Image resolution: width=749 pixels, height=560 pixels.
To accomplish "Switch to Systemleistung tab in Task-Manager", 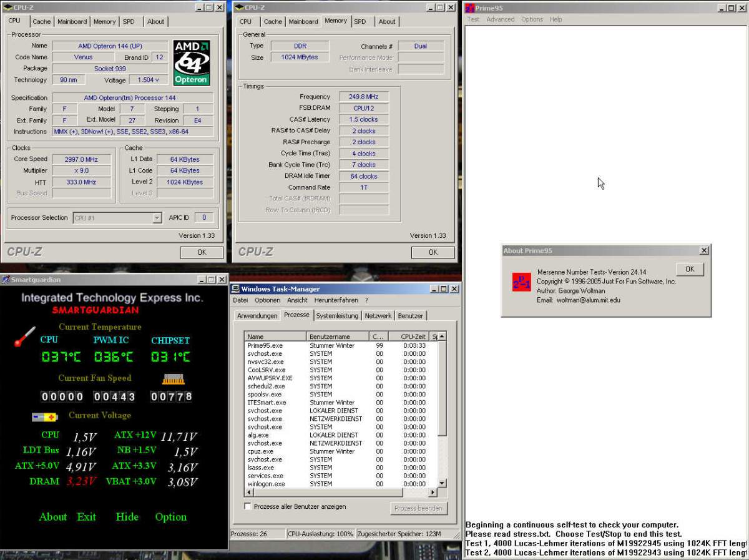I will [x=337, y=316].
